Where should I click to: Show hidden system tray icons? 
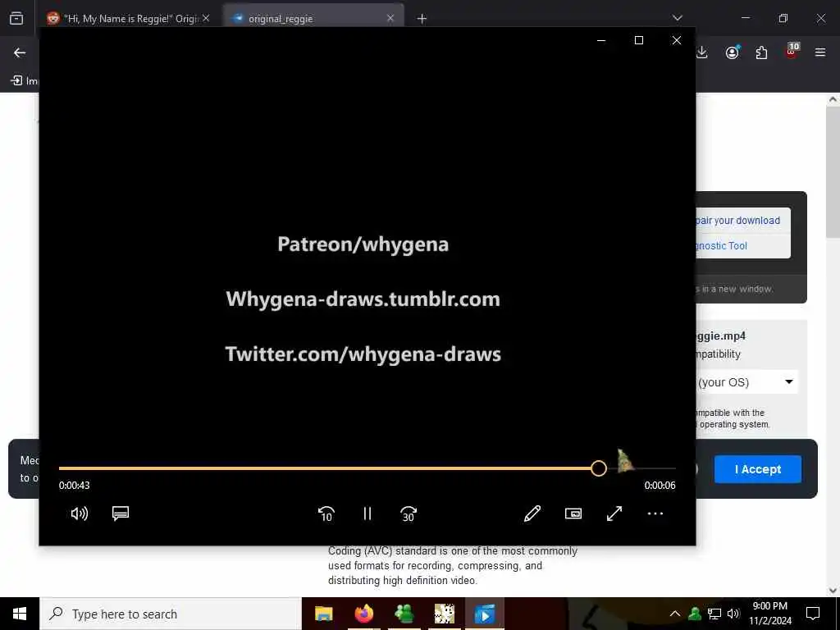[675, 614]
